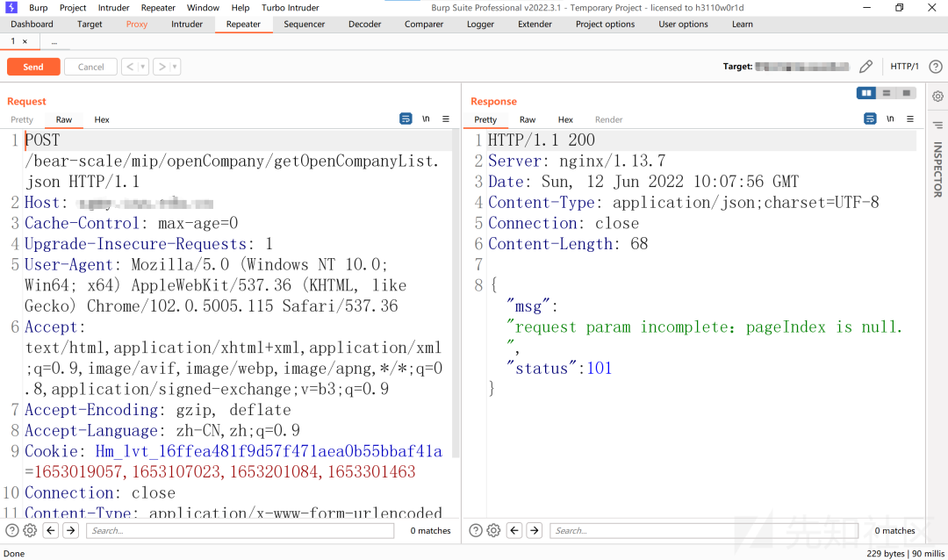Open Response panel hamburger menu

tap(910, 119)
